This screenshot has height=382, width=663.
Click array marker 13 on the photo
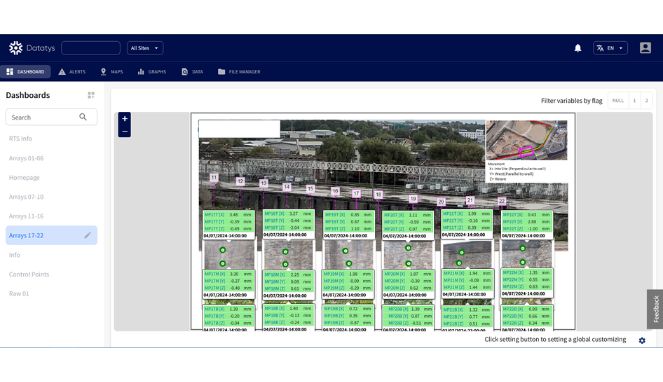[x=263, y=183]
